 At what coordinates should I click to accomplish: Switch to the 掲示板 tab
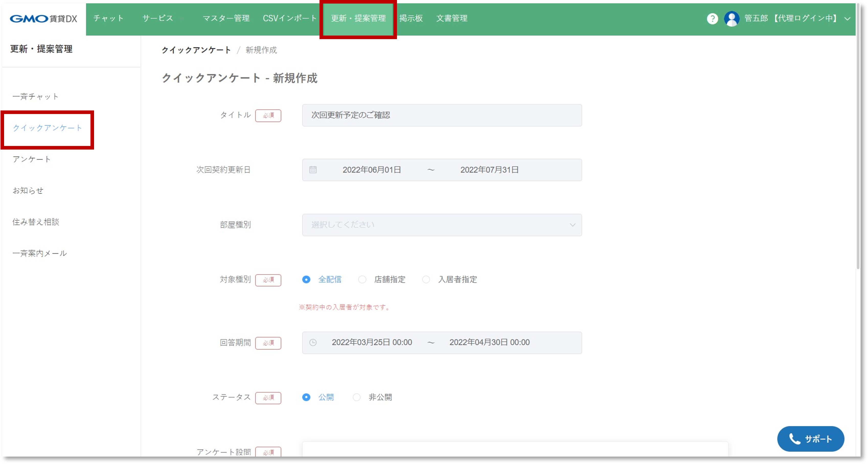pyautogui.click(x=411, y=18)
